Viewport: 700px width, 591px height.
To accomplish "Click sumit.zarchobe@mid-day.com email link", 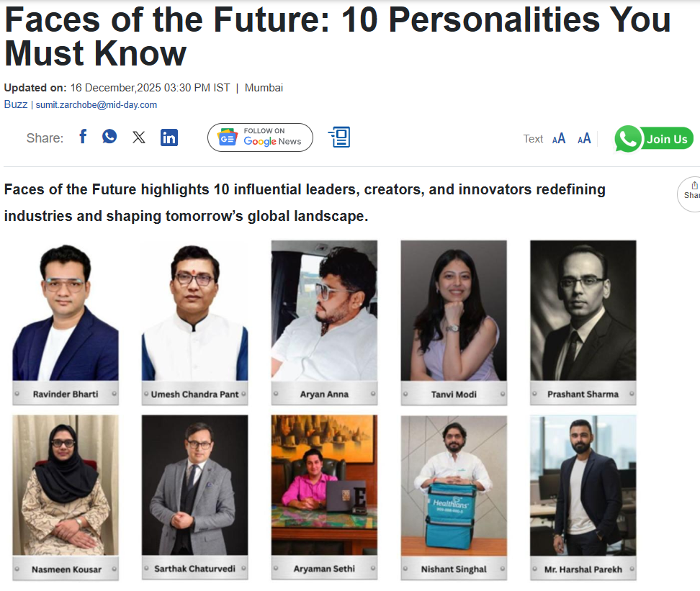I will [x=97, y=105].
